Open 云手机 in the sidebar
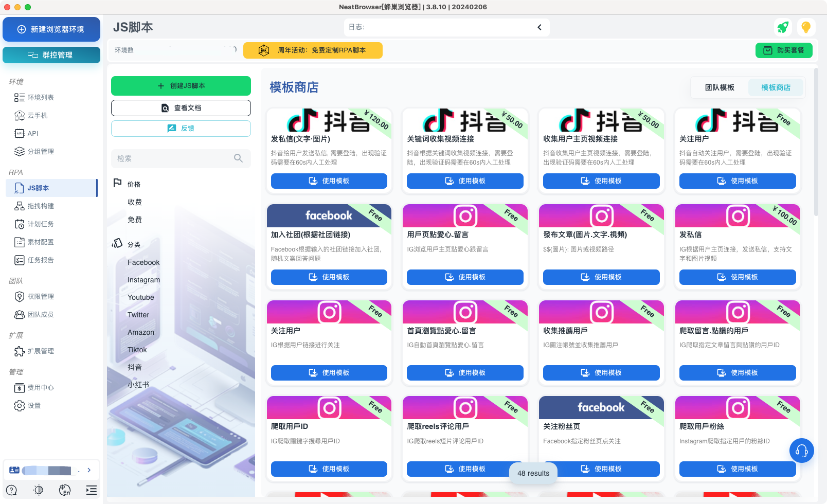Screen dimensions: 827x504 38,115
